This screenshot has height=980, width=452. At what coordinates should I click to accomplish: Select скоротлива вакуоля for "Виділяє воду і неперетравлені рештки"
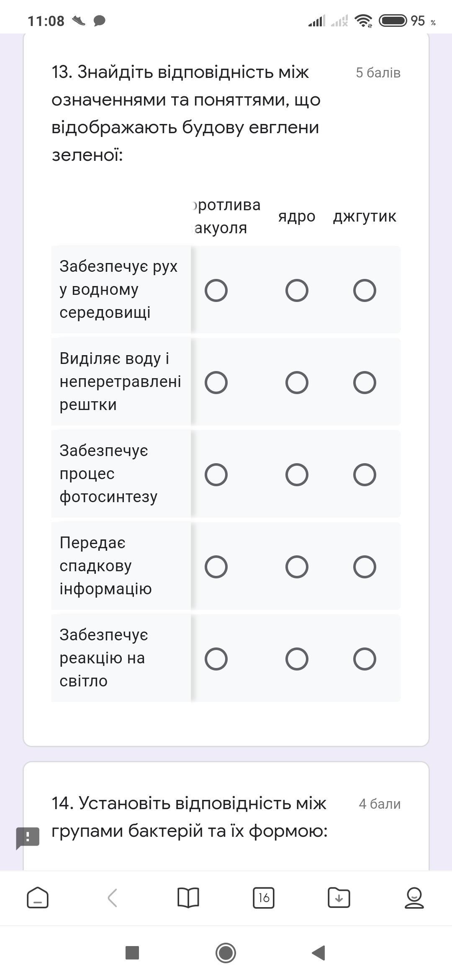[216, 383]
